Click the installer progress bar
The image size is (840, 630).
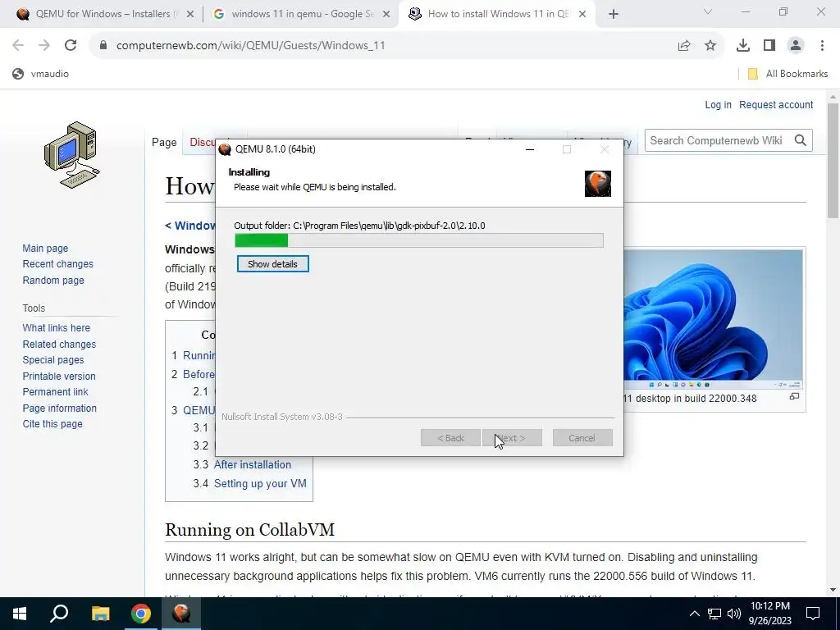pos(419,240)
